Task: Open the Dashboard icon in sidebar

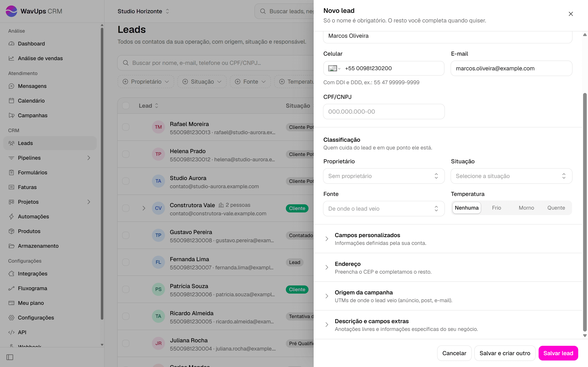Action: coord(11,44)
